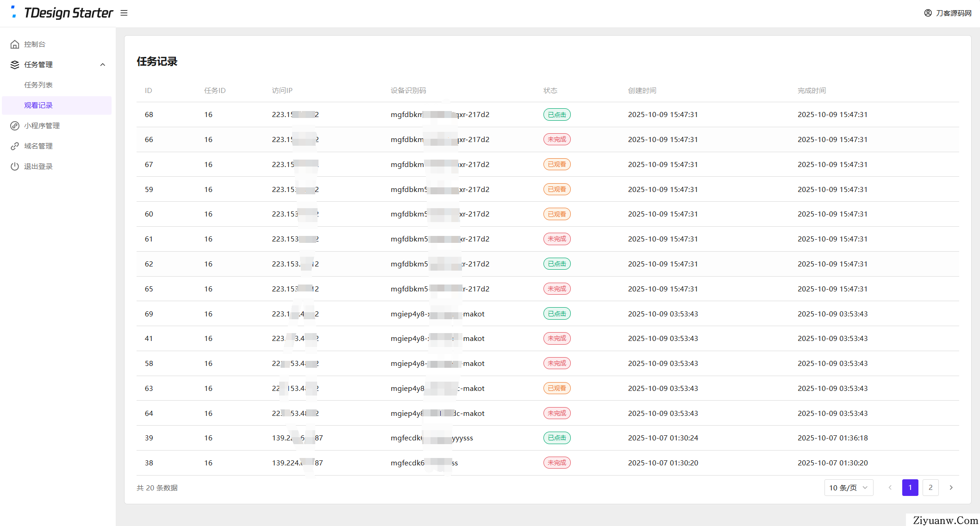Click the 状态 column header
The image size is (980, 526).
click(550, 91)
